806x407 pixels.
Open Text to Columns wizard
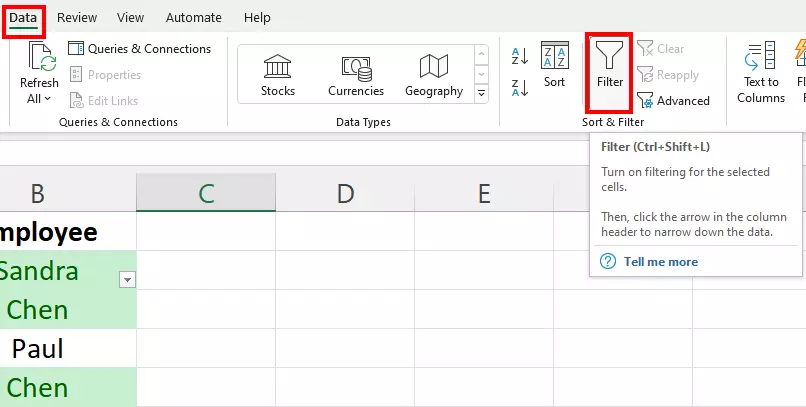(761, 73)
